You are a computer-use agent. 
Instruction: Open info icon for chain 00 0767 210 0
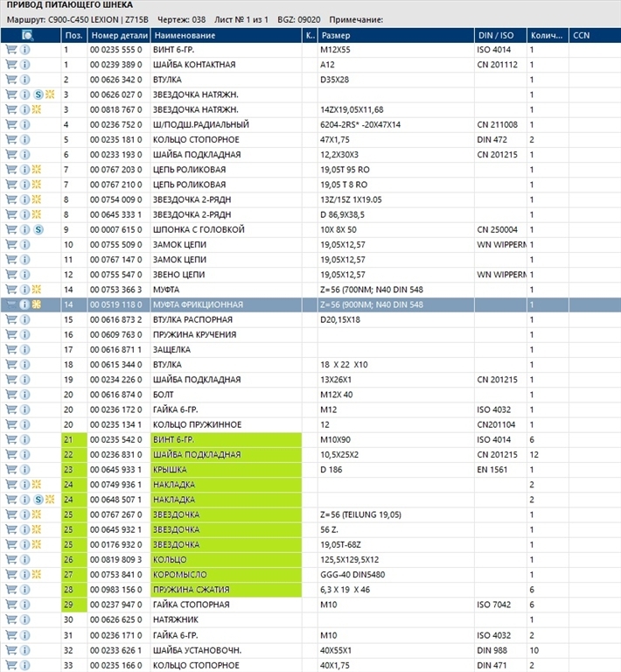click(x=24, y=185)
